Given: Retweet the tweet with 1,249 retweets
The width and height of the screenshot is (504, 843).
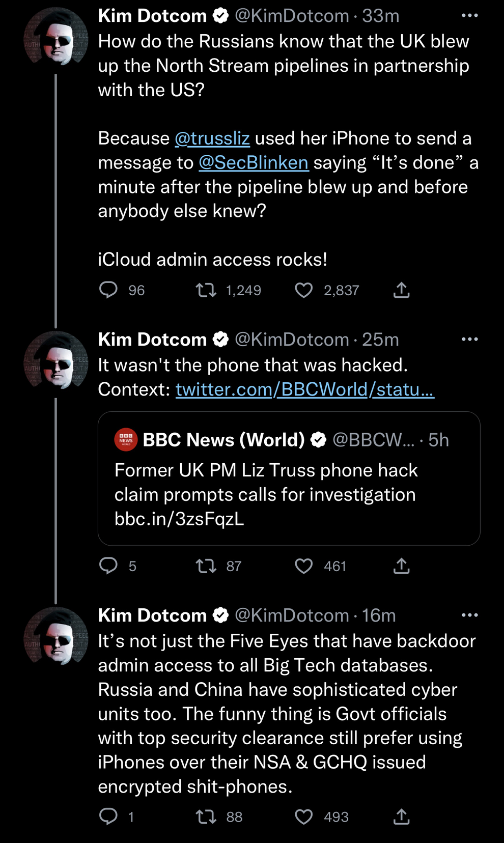Looking at the screenshot, I should point(206,290).
